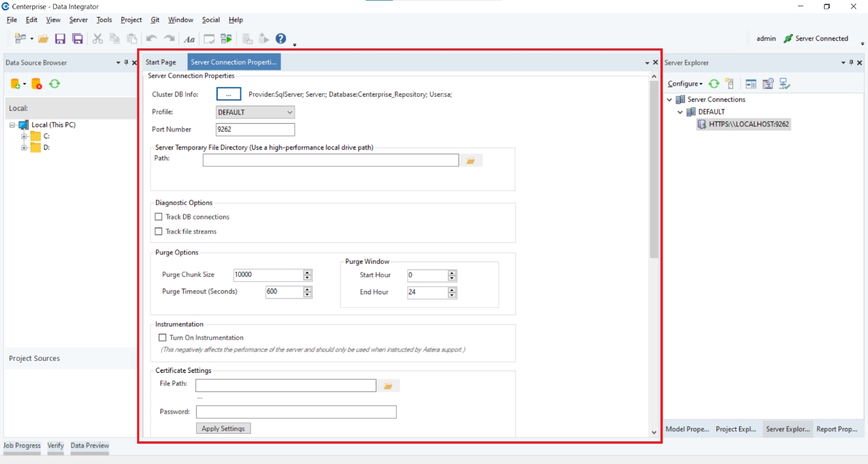Switch to the Start Page tab
The height and width of the screenshot is (464, 868).
pyautogui.click(x=160, y=62)
